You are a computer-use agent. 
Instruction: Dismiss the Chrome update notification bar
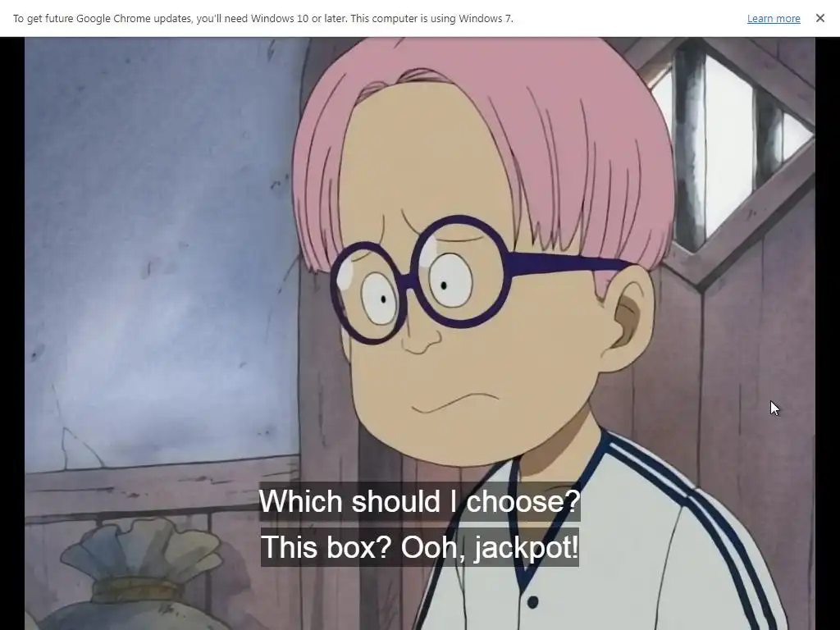click(820, 18)
